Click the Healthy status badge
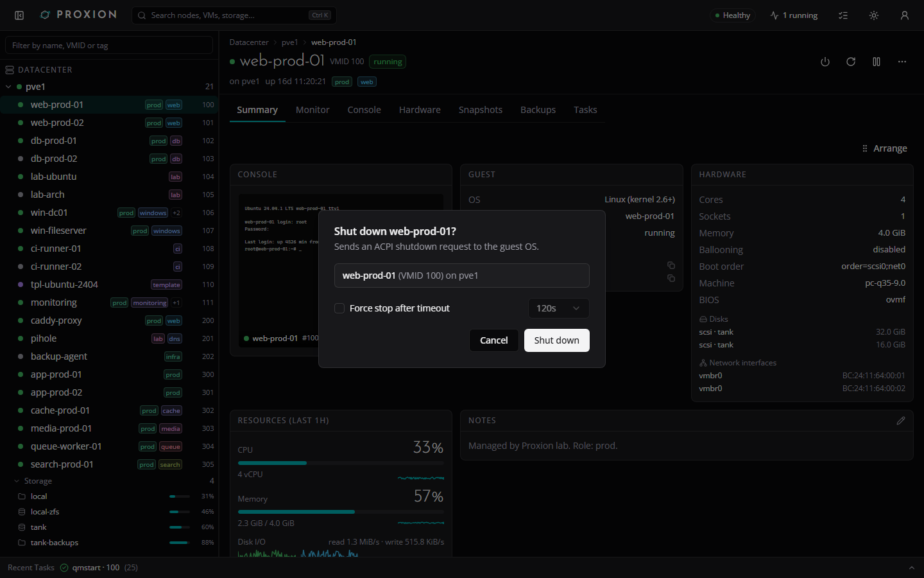This screenshot has width=924, height=578. pos(733,15)
